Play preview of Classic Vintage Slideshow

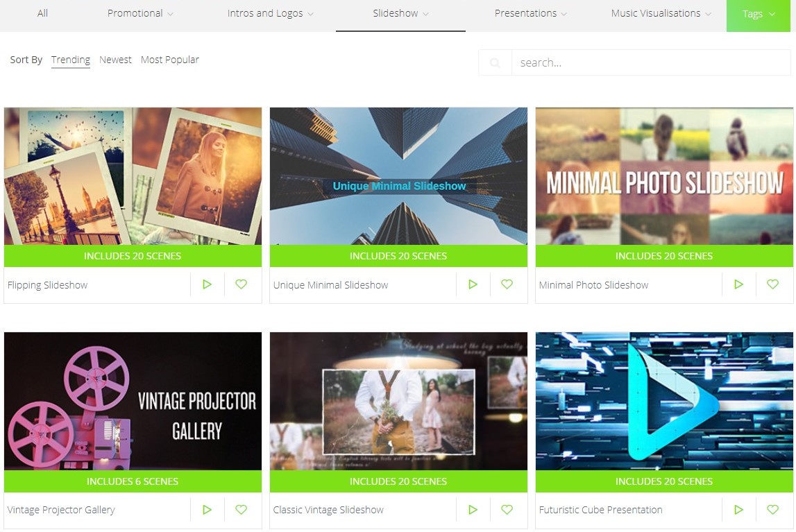click(473, 510)
